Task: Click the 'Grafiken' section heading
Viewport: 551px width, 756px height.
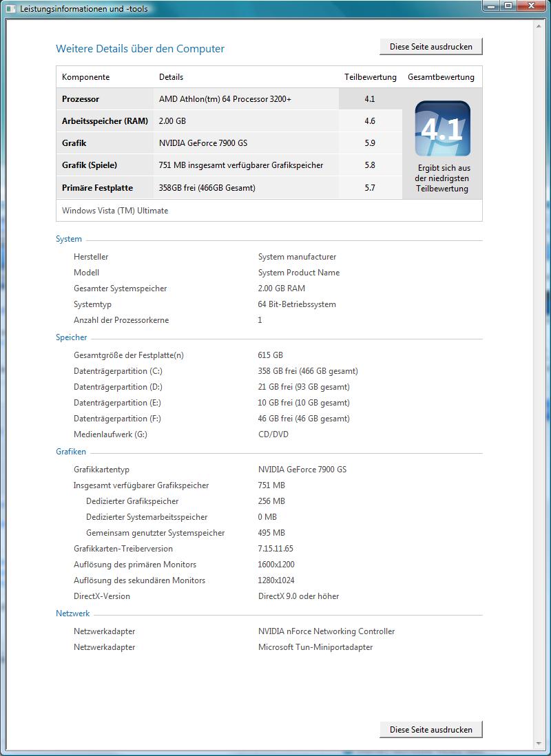Action: [x=71, y=452]
